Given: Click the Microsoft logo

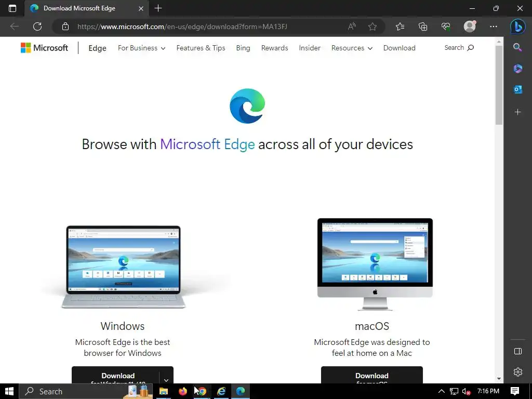Looking at the screenshot, I should [45, 48].
